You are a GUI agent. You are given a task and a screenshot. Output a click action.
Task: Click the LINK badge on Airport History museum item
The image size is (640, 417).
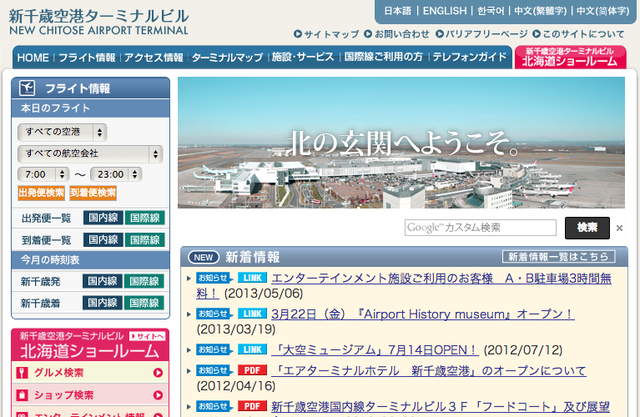coord(252,313)
